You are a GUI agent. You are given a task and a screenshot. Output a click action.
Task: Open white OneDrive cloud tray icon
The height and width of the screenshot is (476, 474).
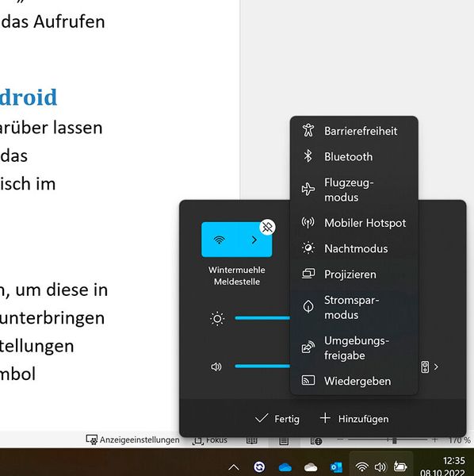point(311,467)
